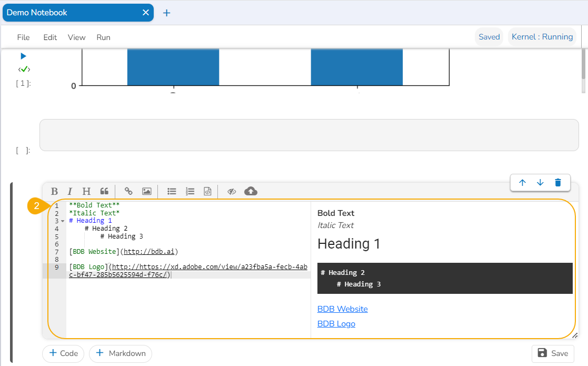
Task: Add a new Code cell
Action: (x=63, y=353)
